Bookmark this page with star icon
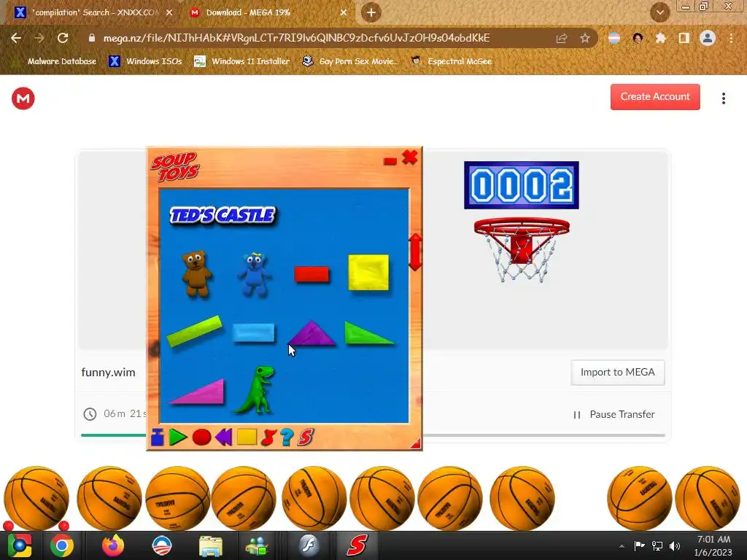The height and width of the screenshot is (560, 747). click(585, 38)
